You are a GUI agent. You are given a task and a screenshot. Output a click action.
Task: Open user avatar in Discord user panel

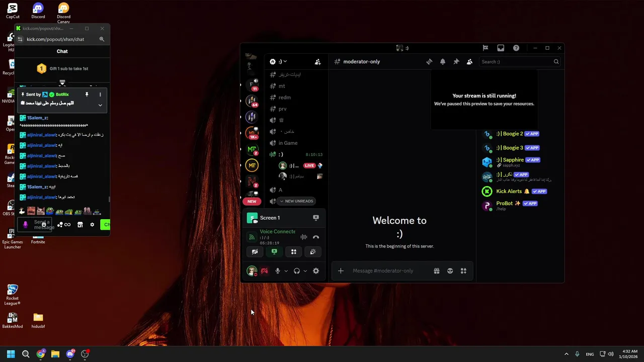point(252,271)
